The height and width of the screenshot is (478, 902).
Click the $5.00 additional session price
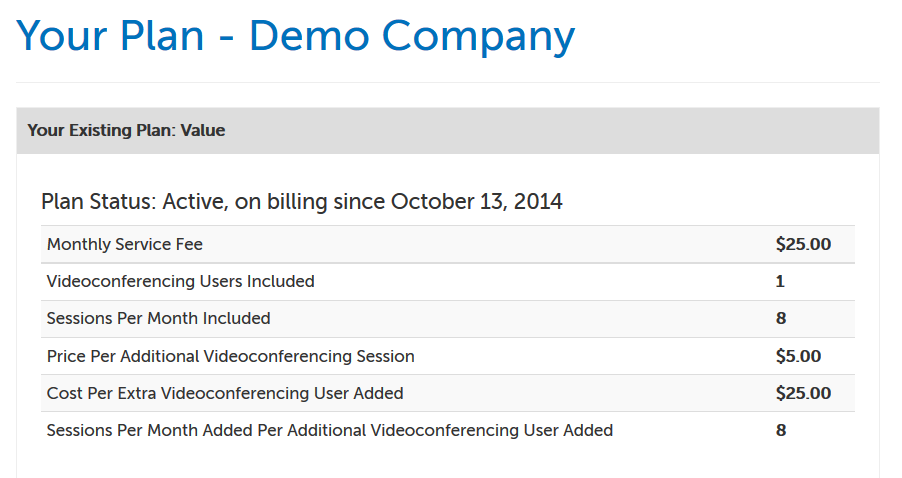click(x=798, y=356)
